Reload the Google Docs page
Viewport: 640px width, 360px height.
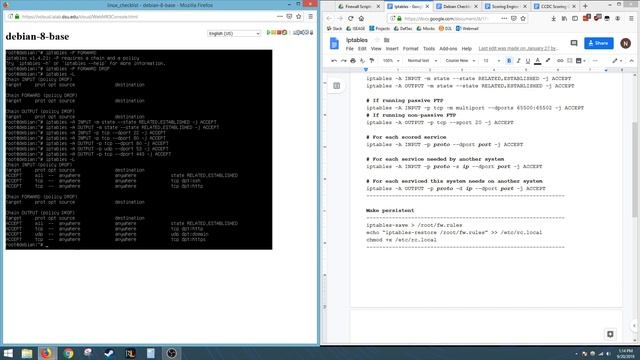coord(351,18)
